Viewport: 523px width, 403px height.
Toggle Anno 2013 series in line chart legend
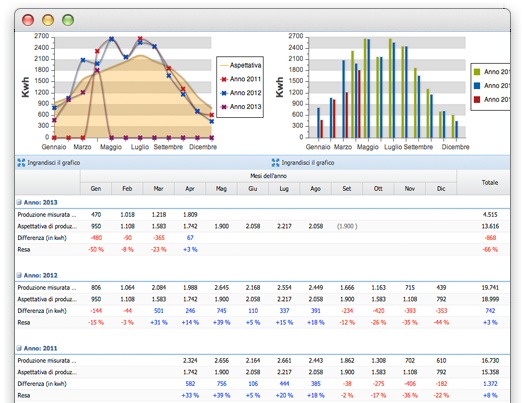[240, 107]
